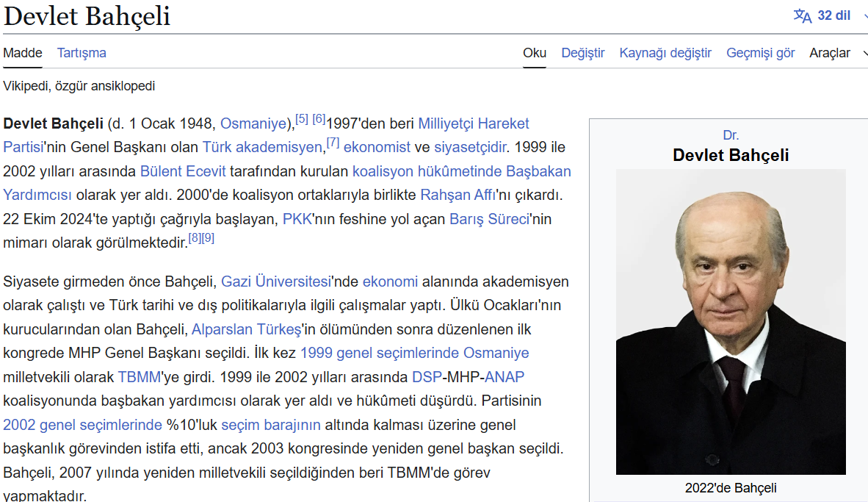The image size is (868, 502).
Task: Open citation reference [6]
Action: pyautogui.click(x=319, y=118)
